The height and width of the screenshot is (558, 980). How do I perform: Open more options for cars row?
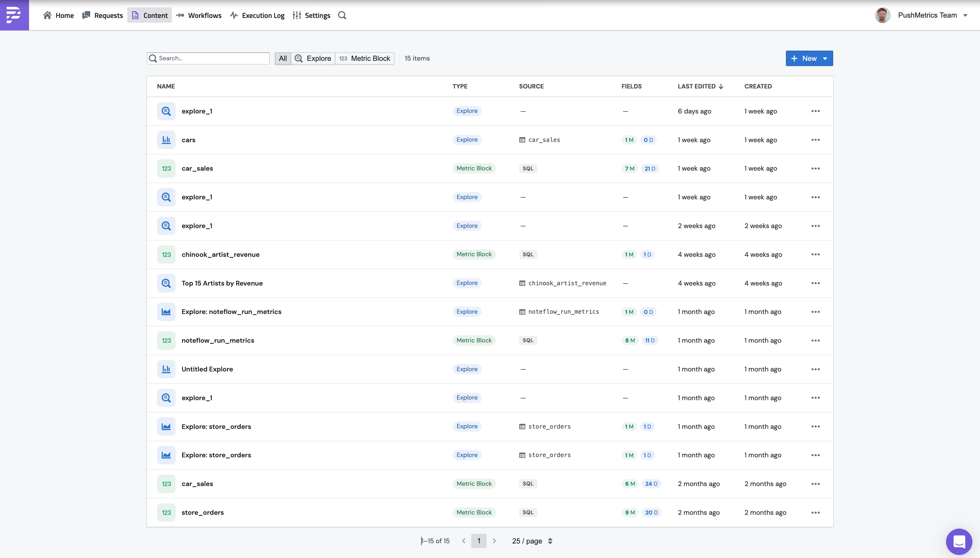(x=816, y=140)
